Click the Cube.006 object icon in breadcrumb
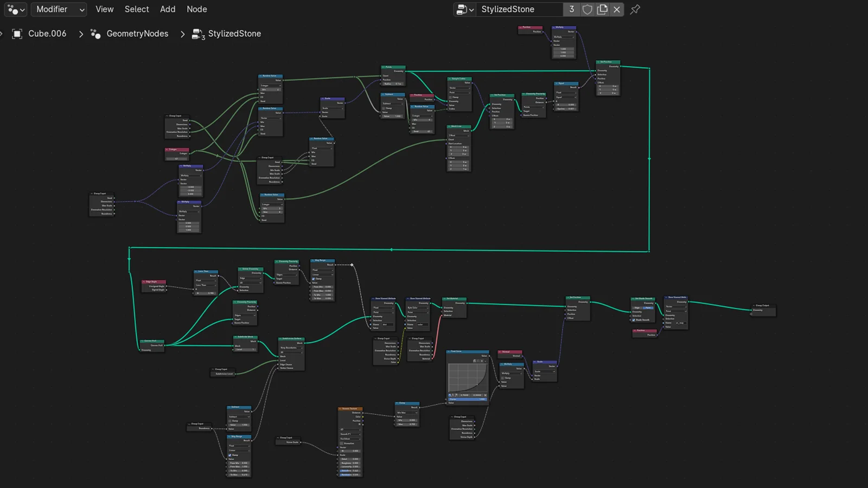 18,34
